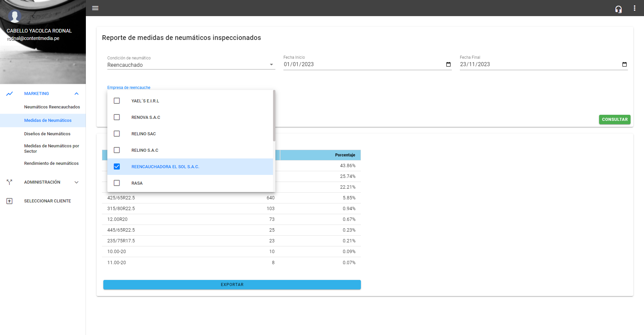The image size is (644, 335).
Task: Open the Fecha Inicio calendar picker icon
Action: tap(448, 64)
